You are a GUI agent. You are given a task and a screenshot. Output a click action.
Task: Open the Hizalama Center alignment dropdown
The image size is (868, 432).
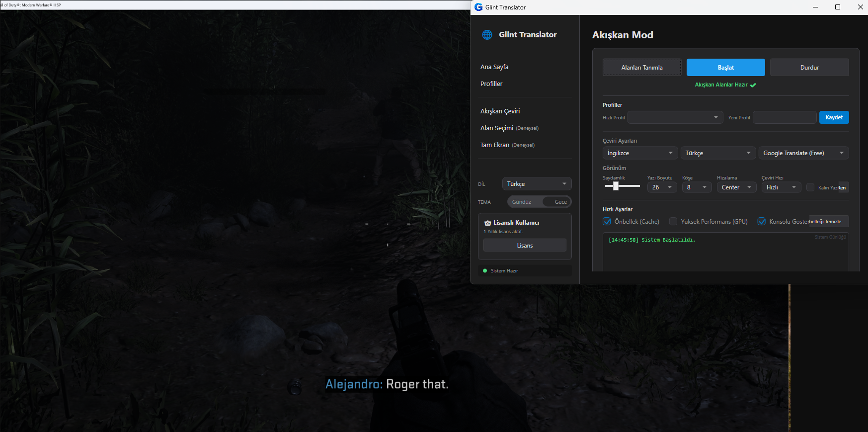pyautogui.click(x=736, y=187)
